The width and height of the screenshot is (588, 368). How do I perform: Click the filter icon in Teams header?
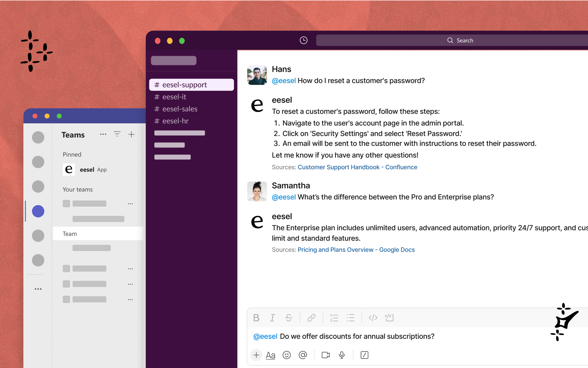pos(117,134)
